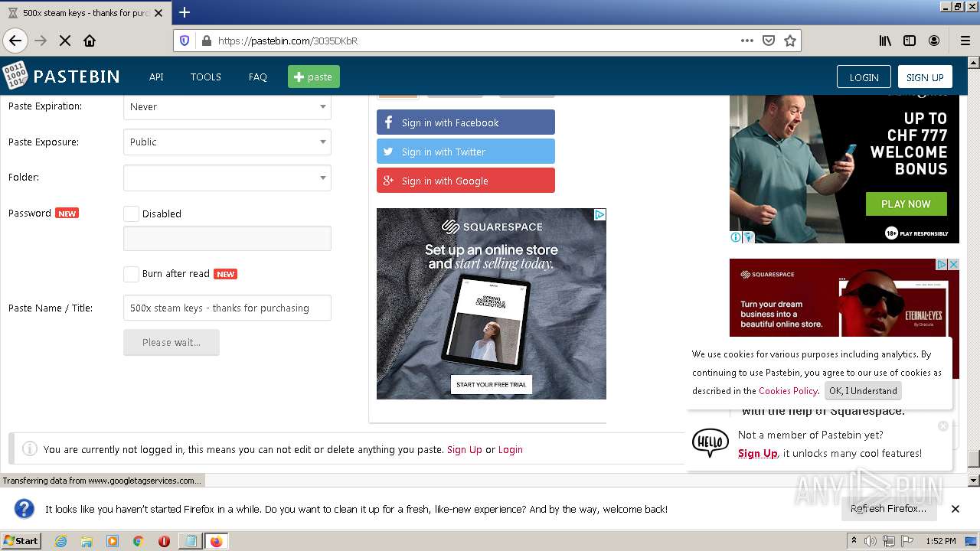
Task: Close the Firefox refresh notification bar
Action: click(955, 509)
